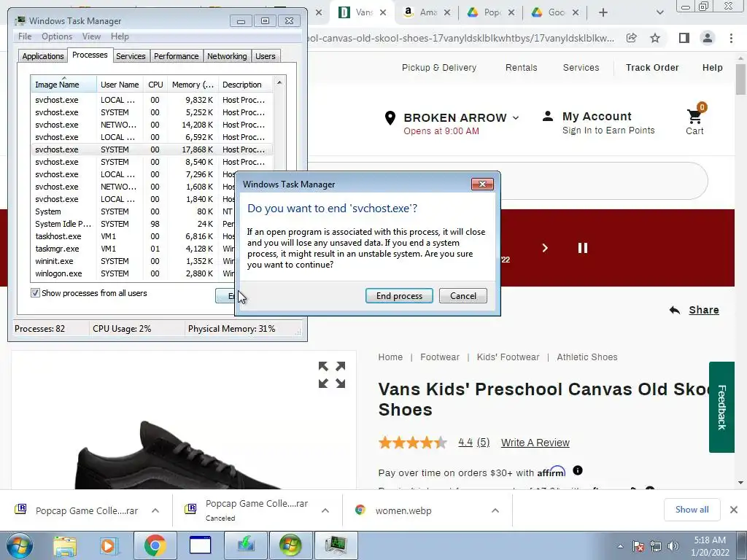Open the Pickup & Delivery link
This screenshot has height=560, width=747.
[x=439, y=68]
